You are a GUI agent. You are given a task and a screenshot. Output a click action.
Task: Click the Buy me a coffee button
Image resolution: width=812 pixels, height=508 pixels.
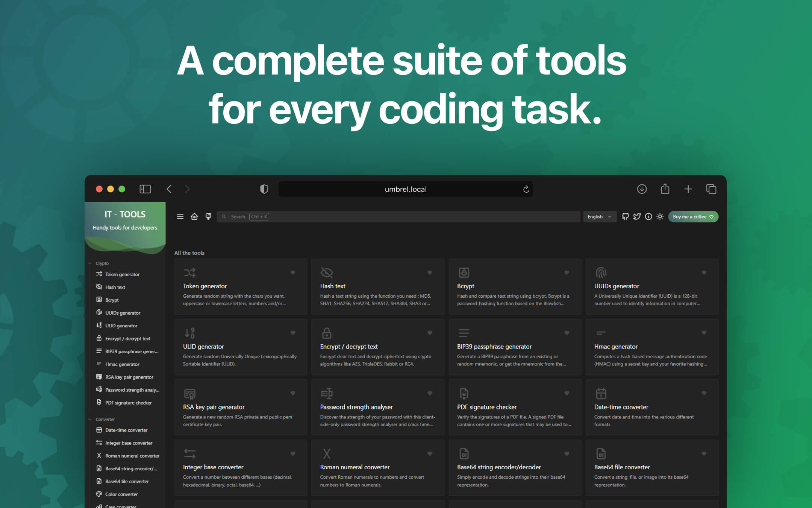pos(693,216)
